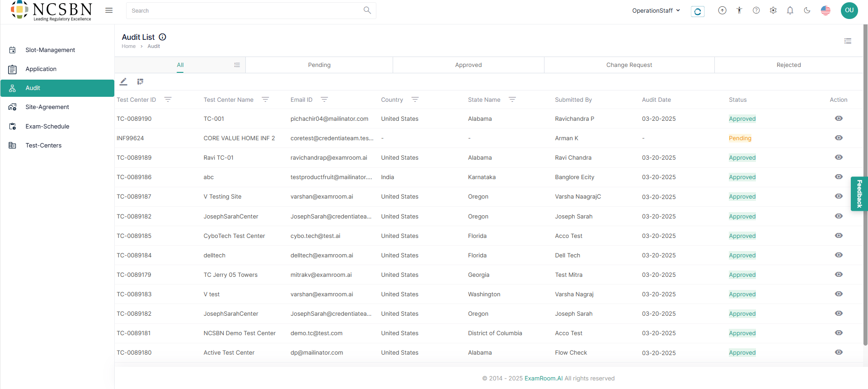Switch to the Pending tab

click(319, 65)
